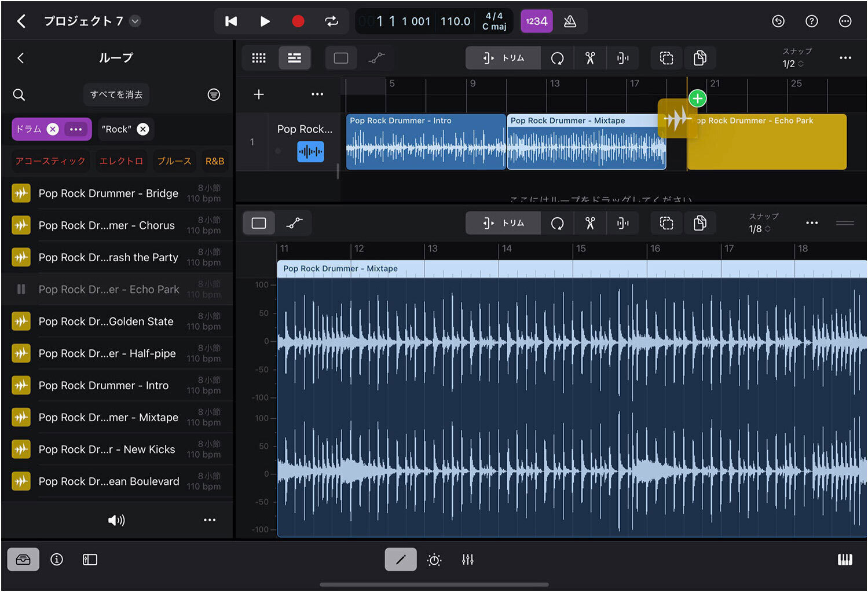The height and width of the screenshot is (592, 868).
Task: Open the loop browser filter icon
Action: click(x=214, y=94)
